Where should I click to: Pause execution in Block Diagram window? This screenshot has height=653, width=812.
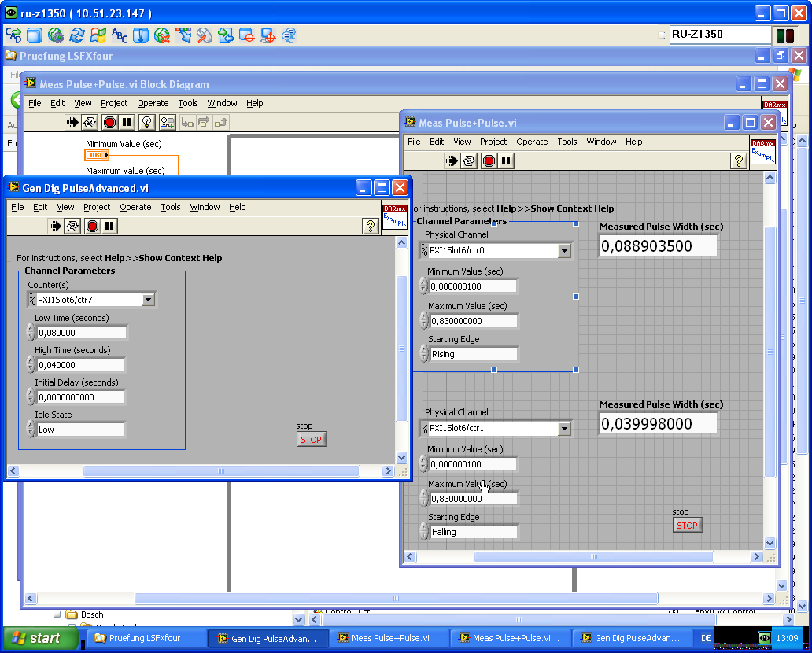(x=127, y=122)
